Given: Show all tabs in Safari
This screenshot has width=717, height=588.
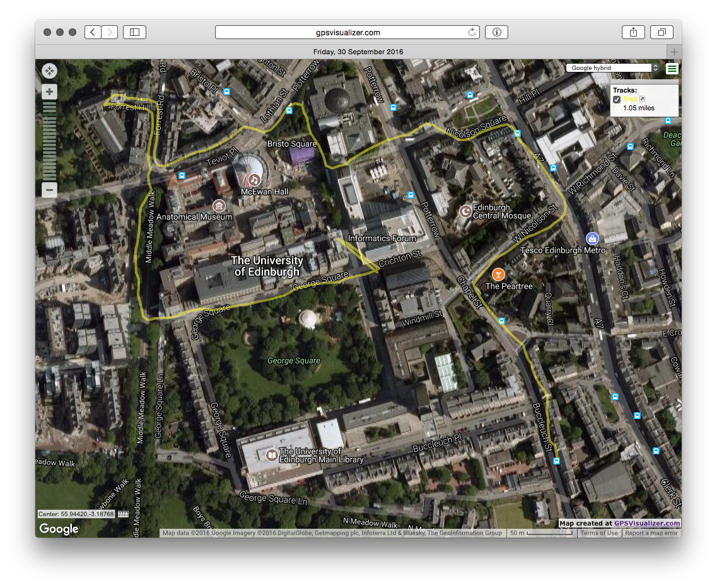Looking at the screenshot, I should (662, 32).
